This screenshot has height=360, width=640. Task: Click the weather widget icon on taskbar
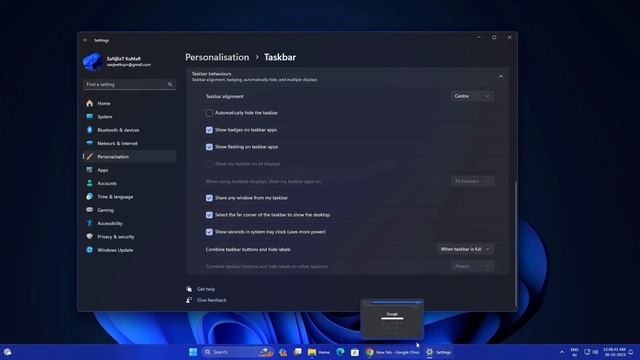click(7, 352)
